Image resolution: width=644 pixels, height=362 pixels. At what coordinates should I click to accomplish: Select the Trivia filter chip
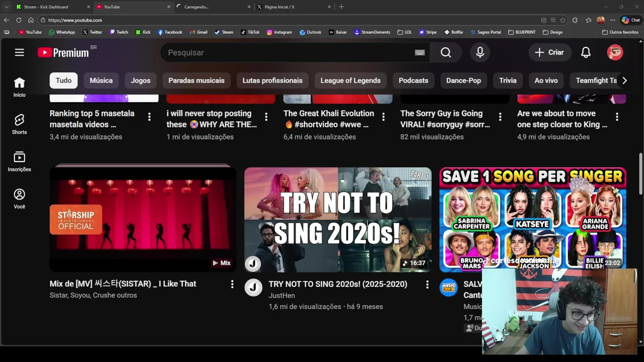tap(508, 80)
